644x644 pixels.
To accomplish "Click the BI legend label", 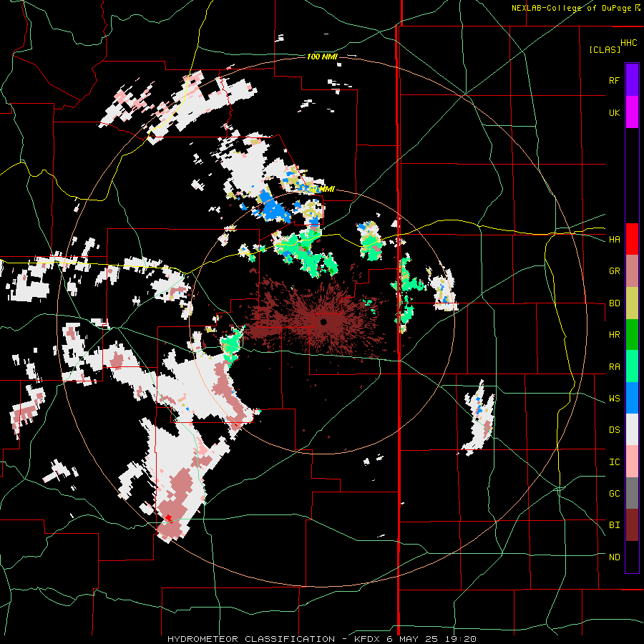I will point(614,525).
